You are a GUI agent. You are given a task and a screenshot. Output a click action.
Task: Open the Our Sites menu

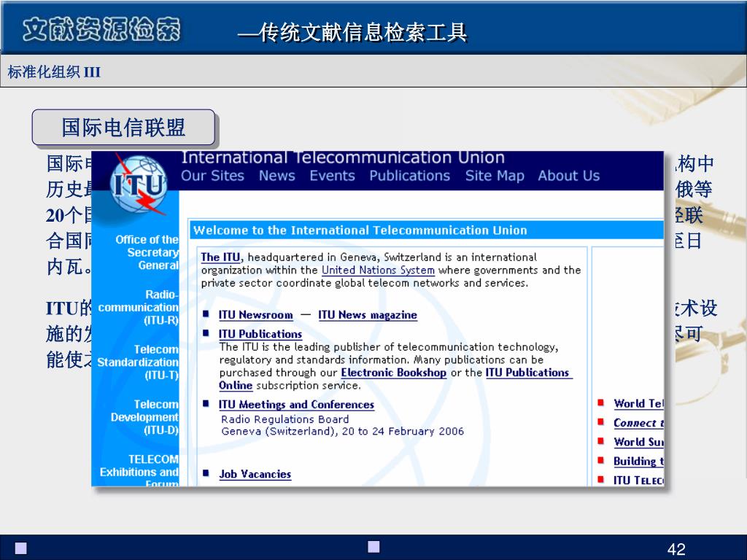212,176
